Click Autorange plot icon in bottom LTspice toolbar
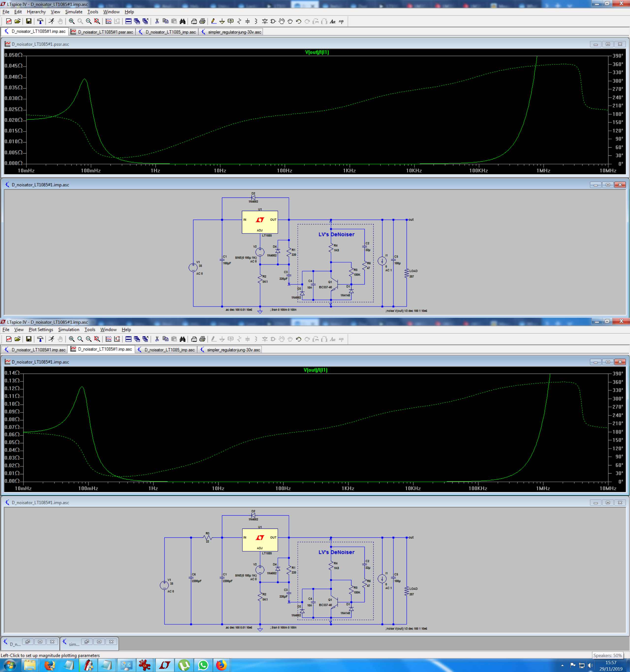 tap(117, 339)
